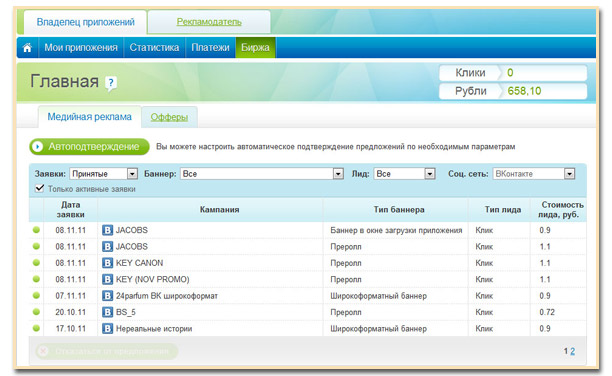This screenshot has width=612, height=376.
Task: Go to the home icon page
Action: 27,48
